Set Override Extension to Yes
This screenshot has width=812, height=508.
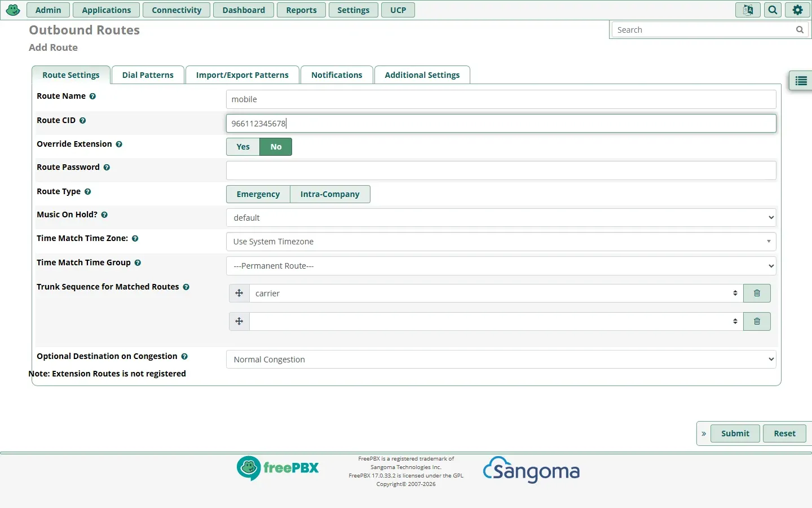click(x=243, y=147)
